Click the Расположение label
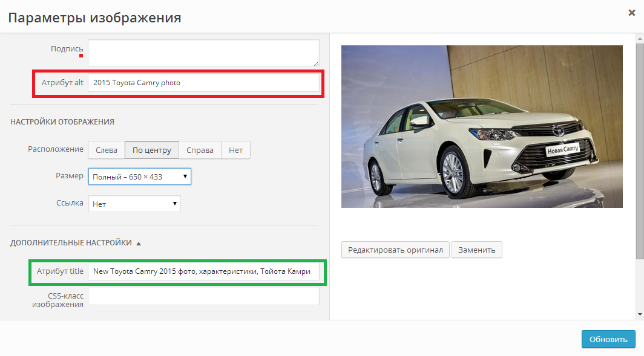The image size is (644, 356). [x=56, y=149]
